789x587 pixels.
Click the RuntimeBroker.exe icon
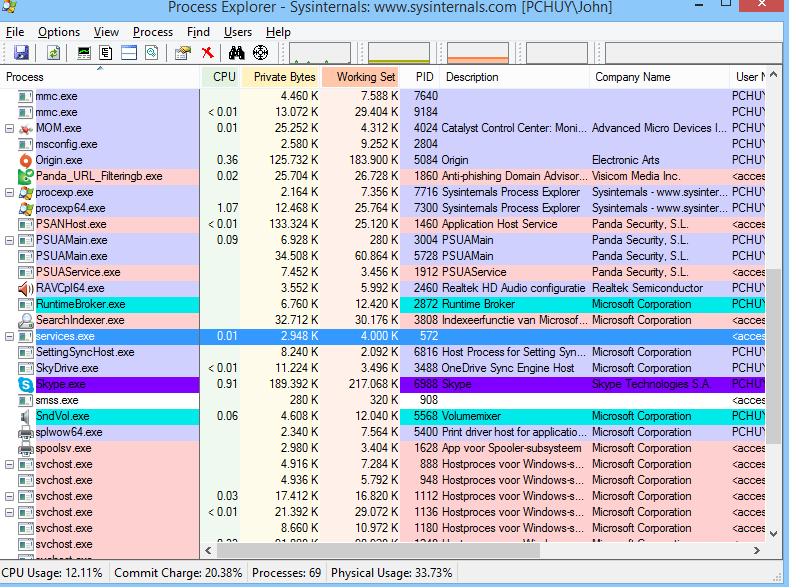click(26, 304)
